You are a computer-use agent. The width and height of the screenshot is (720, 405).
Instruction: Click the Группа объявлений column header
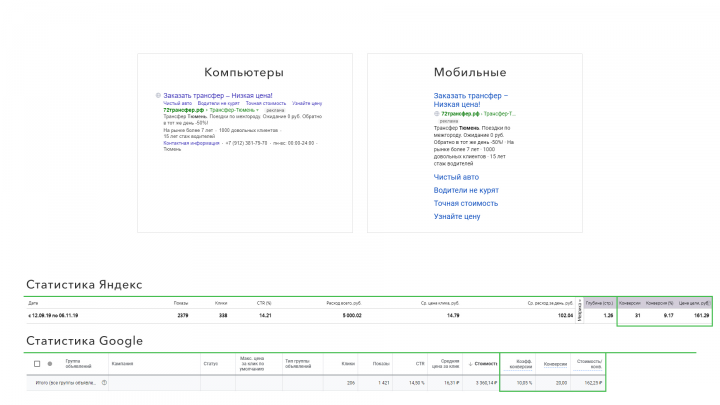[x=79, y=364]
